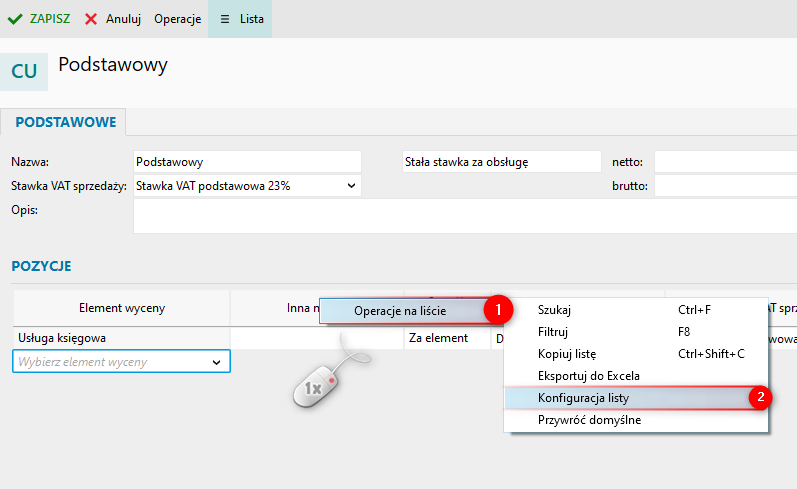
Task: Click the Element wyceny column header
Action: tap(121, 309)
